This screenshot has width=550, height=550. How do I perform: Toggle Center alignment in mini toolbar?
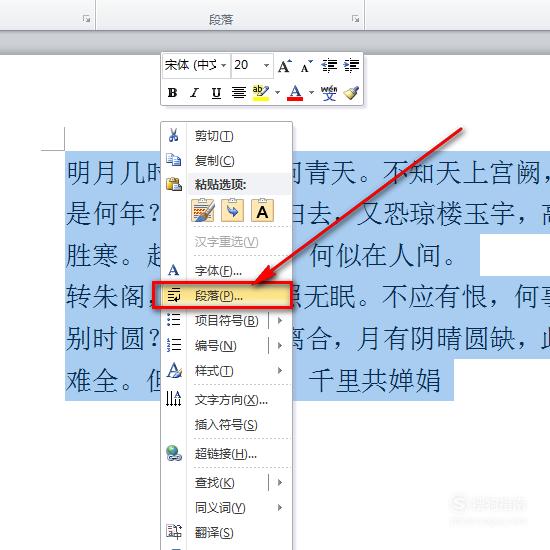(x=239, y=93)
